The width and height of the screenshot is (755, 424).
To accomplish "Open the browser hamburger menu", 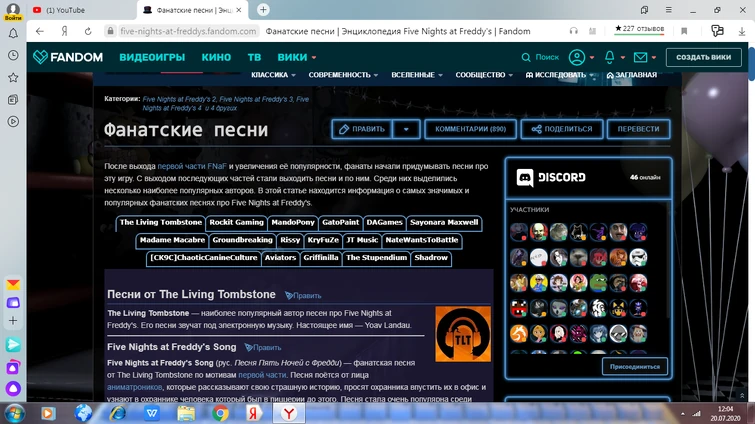I will [668, 10].
